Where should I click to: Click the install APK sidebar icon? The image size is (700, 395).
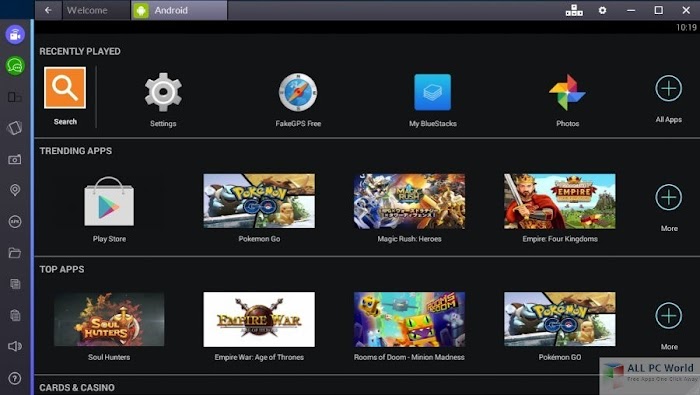(x=15, y=221)
